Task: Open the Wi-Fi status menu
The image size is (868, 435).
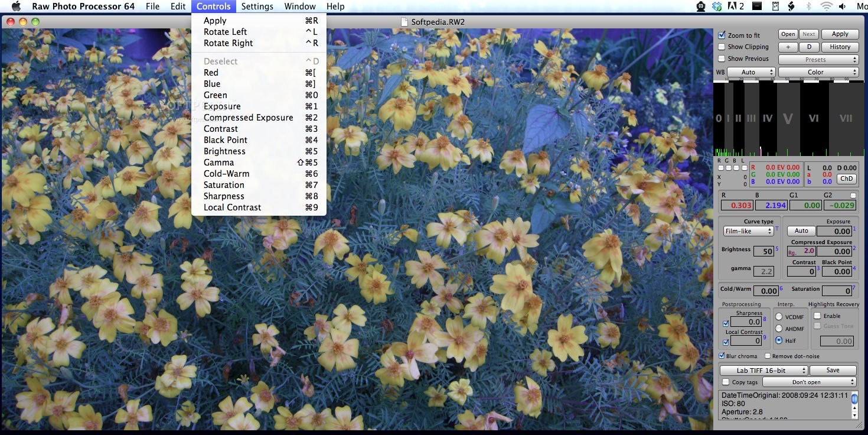Action: pyautogui.click(x=827, y=7)
